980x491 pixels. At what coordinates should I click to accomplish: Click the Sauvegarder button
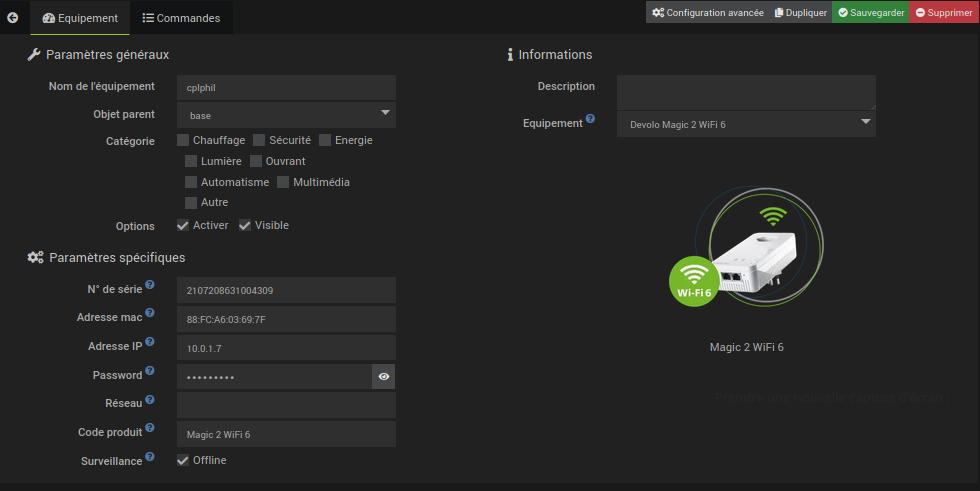pos(870,13)
